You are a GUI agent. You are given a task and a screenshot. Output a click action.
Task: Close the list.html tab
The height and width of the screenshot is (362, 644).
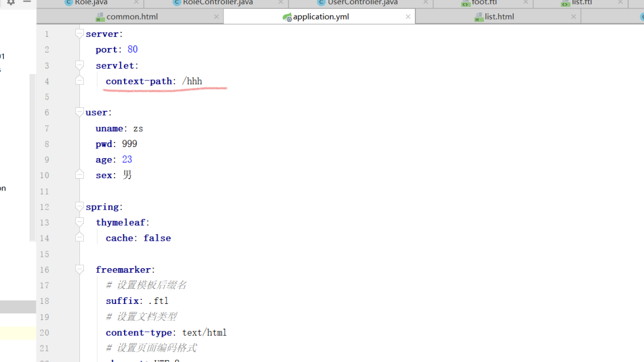(574, 17)
